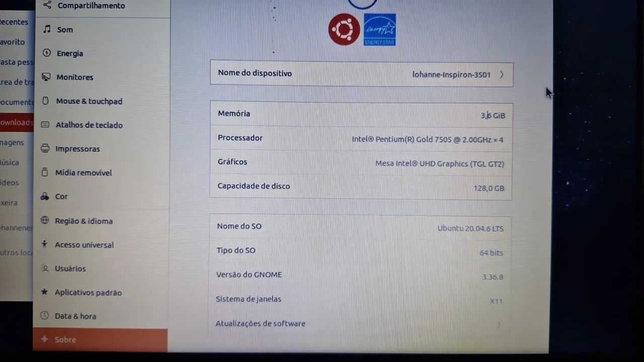This screenshot has height=362, width=644.
Task: Click the users icon beside Usuários
Action: point(44,268)
